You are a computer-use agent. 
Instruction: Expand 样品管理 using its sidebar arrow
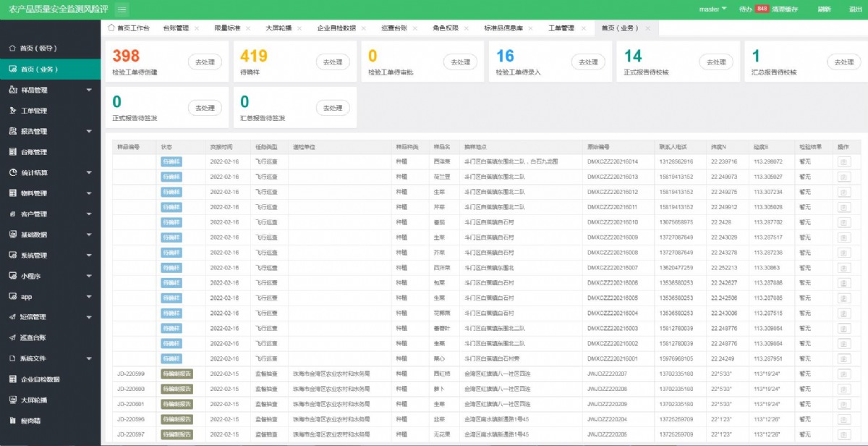[89, 91]
